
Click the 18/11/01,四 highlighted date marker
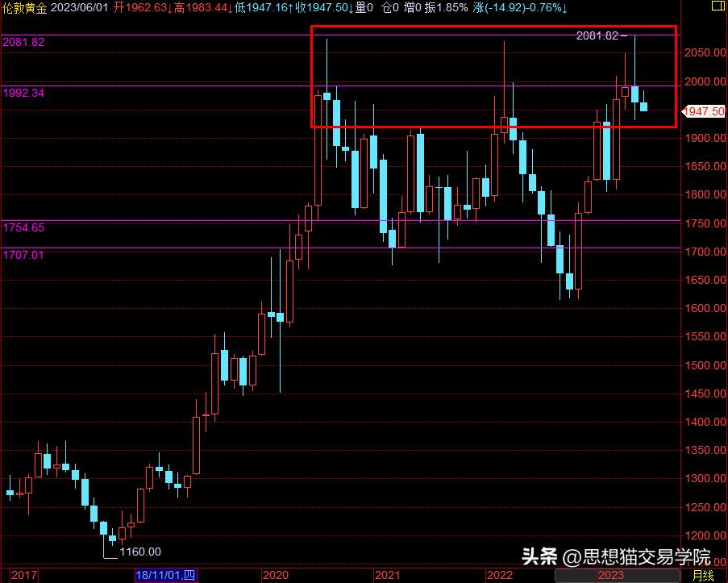(x=166, y=576)
